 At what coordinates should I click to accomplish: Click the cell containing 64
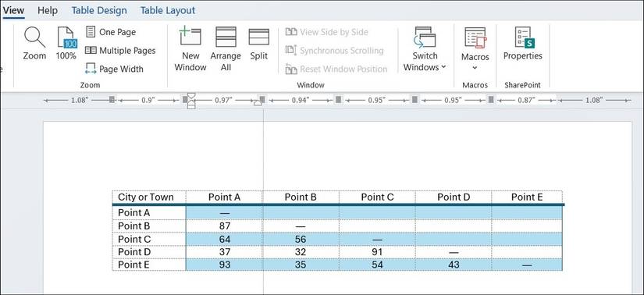[224, 239]
